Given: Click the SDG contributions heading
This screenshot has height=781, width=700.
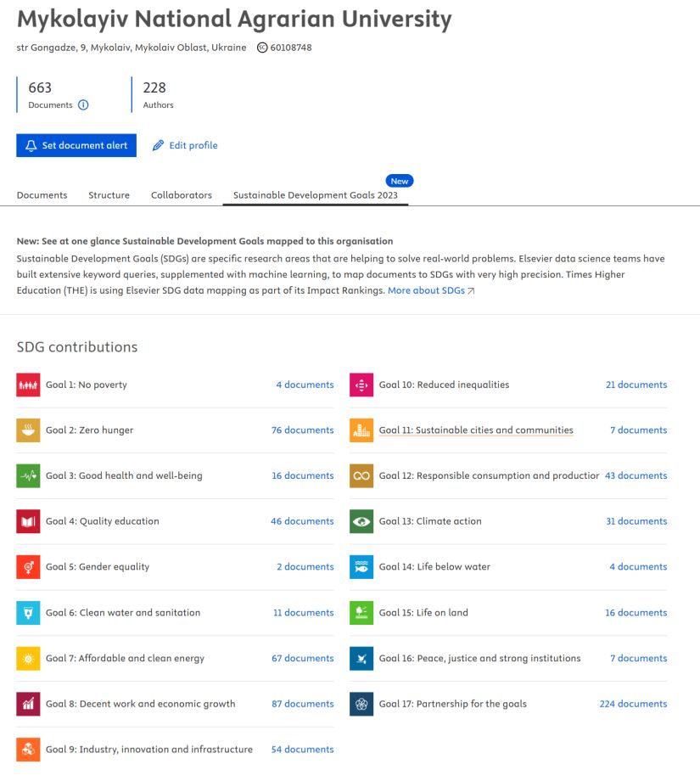Looking at the screenshot, I should tap(77, 346).
